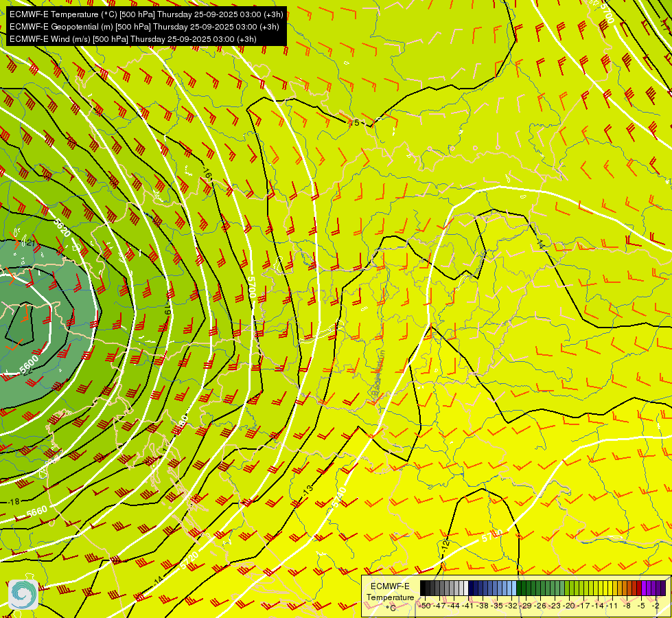Viewport: 672px width, 618px height.
Task: Click the -23 value on the color scale
Action: point(555,606)
